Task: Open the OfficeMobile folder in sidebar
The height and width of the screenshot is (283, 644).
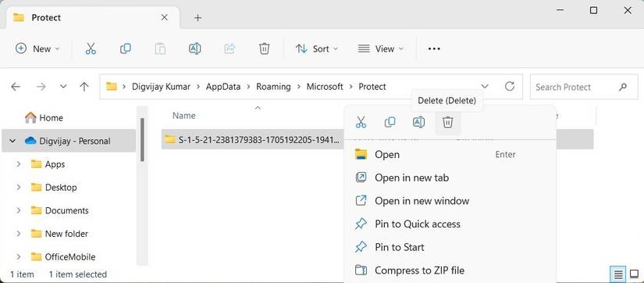Action: click(x=64, y=257)
